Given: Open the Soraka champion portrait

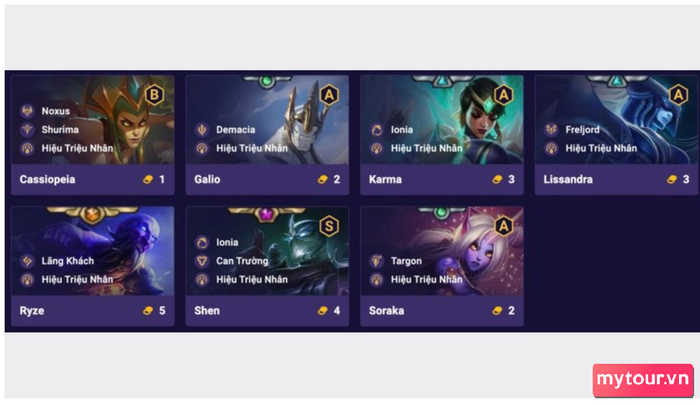Looking at the screenshot, I should point(442,251).
